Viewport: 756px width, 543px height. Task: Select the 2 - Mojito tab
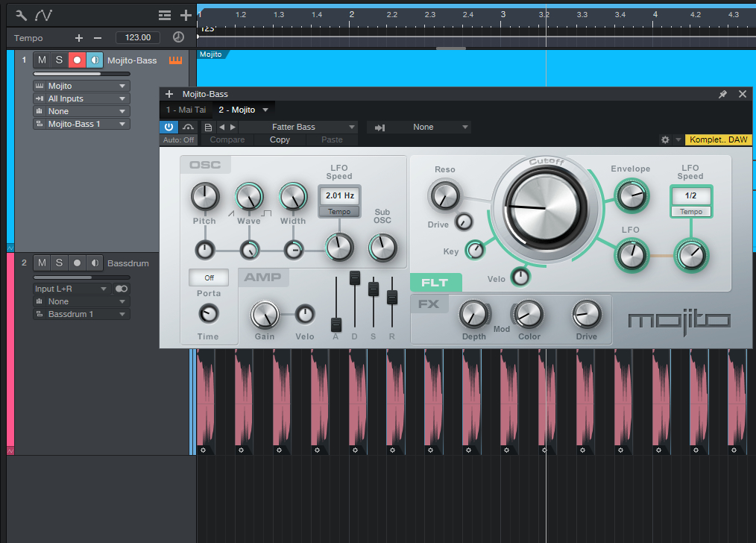237,110
